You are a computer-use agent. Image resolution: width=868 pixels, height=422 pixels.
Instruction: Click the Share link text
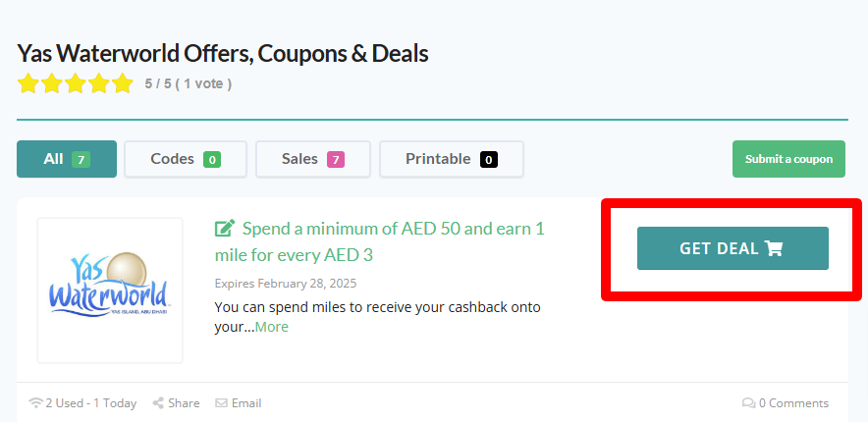pyautogui.click(x=184, y=403)
